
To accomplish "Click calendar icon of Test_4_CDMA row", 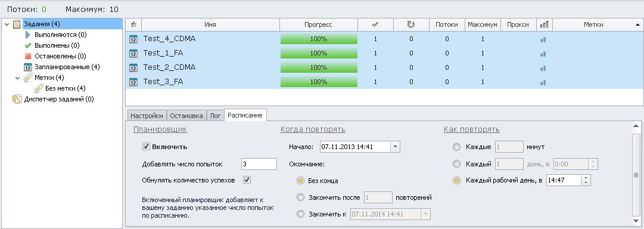I will pyautogui.click(x=133, y=39).
